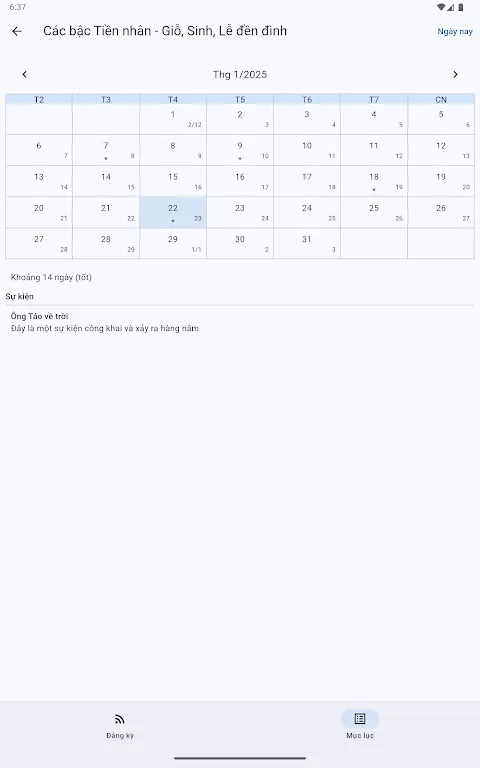Advance to next month with right chevron
The image size is (480, 768).
[x=456, y=74]
